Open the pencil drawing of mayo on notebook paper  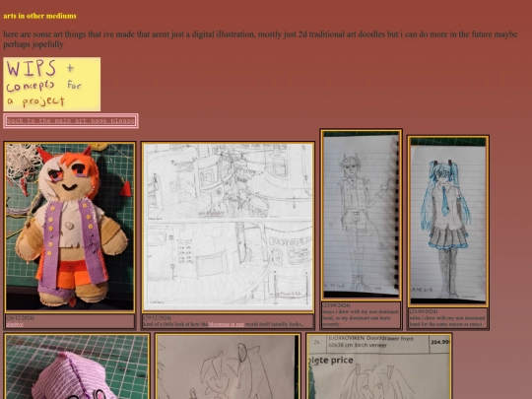coord(362,215)
